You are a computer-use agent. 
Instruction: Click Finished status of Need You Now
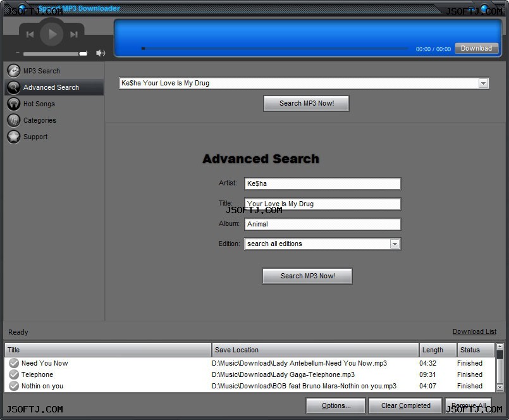pyautogui.click(x=470, y=363)
